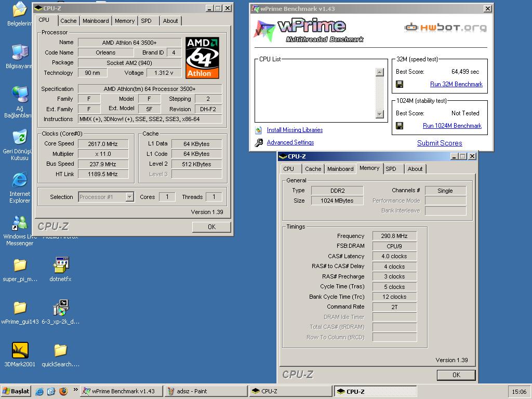Click the CPU List scroll down arrow

click(380, 114)
